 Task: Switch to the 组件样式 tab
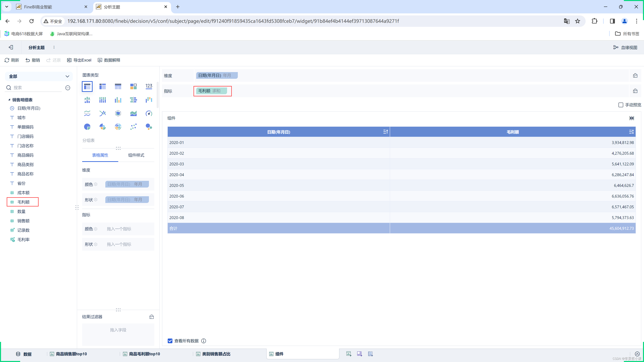click(x=136, y=155)
